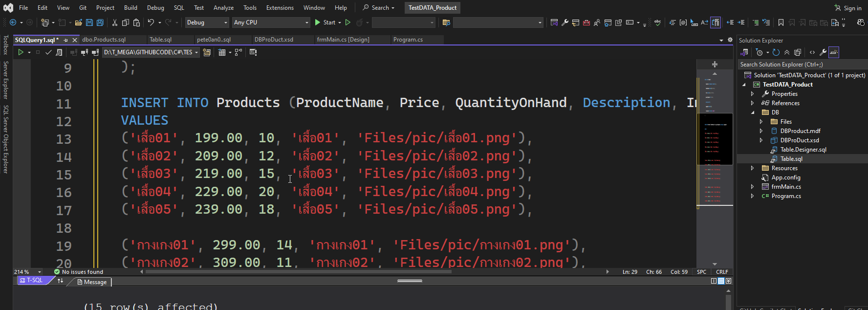Screen dimensions: 868x310
Task: Open the Build menu
Action: pos(130,8)
